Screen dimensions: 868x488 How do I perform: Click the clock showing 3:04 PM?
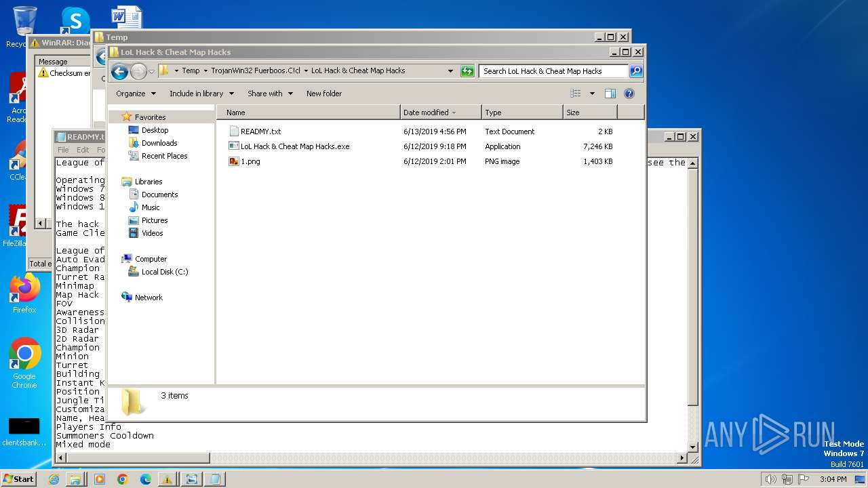833,479
